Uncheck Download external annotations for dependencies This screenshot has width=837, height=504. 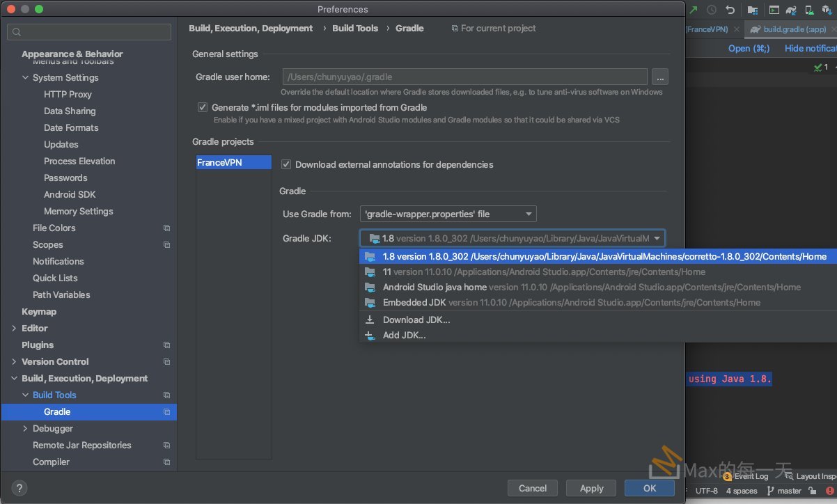click(x=285, y=164)
